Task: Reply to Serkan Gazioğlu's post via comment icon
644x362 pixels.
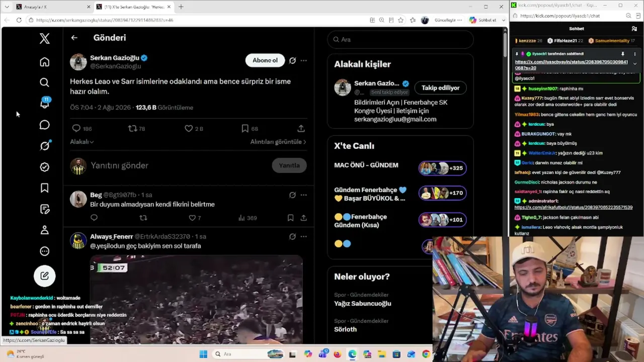Action: pyautogui.click(x=76, y=129)
